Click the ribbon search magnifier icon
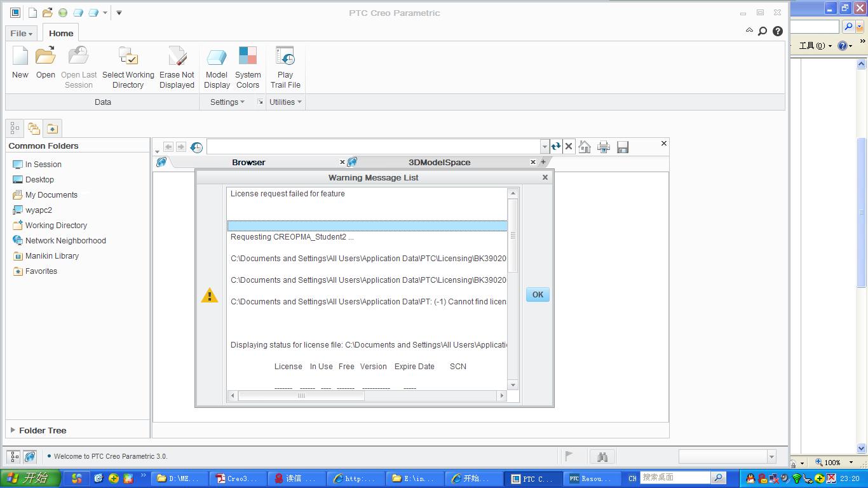The height and width of the screenshot is (488, 868). pos(763,31)
